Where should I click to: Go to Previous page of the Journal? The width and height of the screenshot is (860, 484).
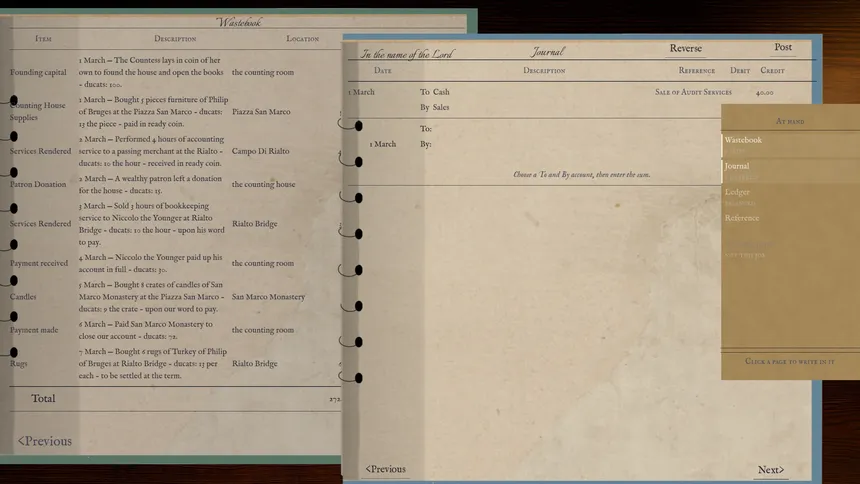coord(386,469)
